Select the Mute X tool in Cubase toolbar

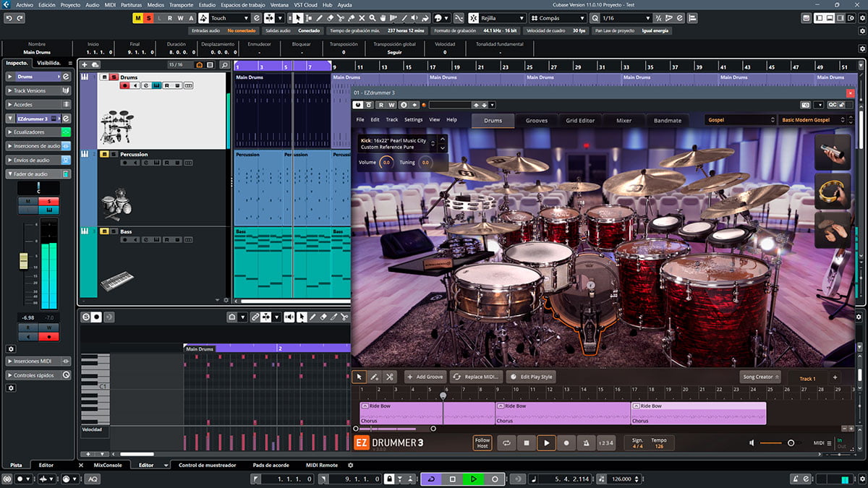point(362,18)
